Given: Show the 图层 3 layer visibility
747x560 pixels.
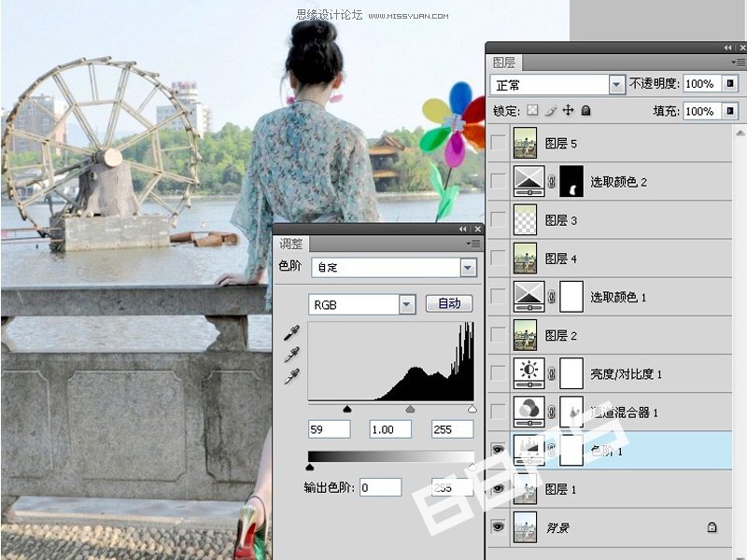Looking at the screenshot, I should pos(499,220).
